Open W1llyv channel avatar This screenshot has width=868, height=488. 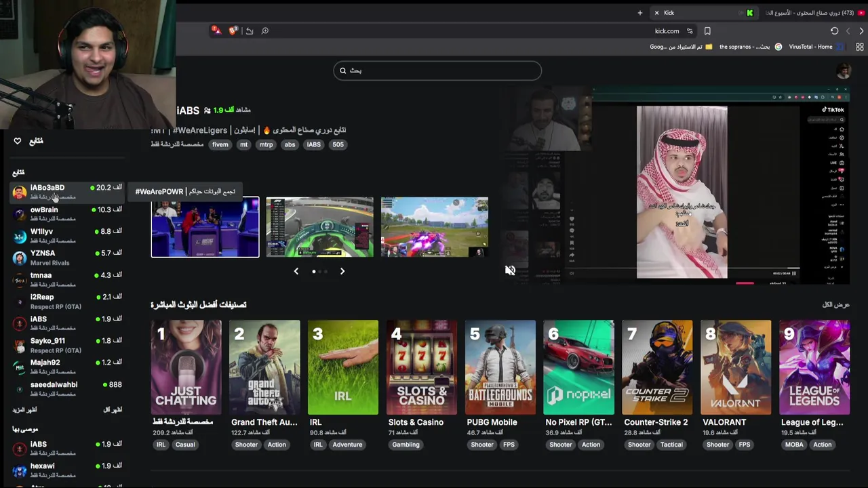pos(19,236)
